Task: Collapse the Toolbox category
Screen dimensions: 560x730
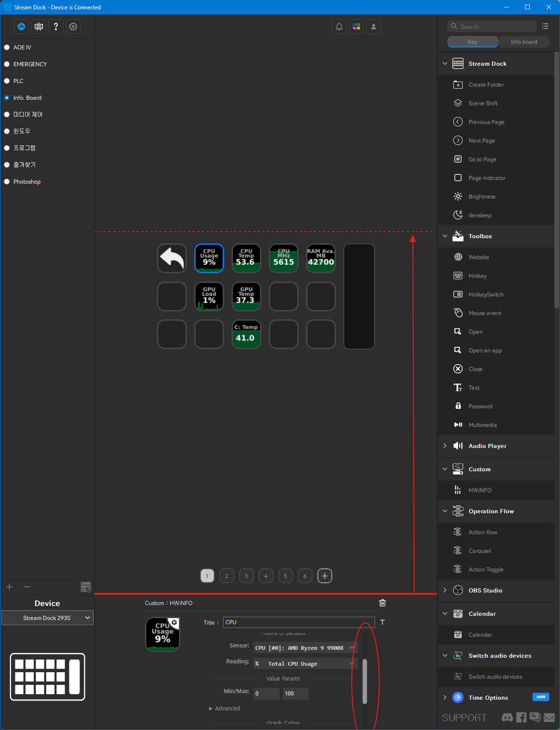Action: 445,236
